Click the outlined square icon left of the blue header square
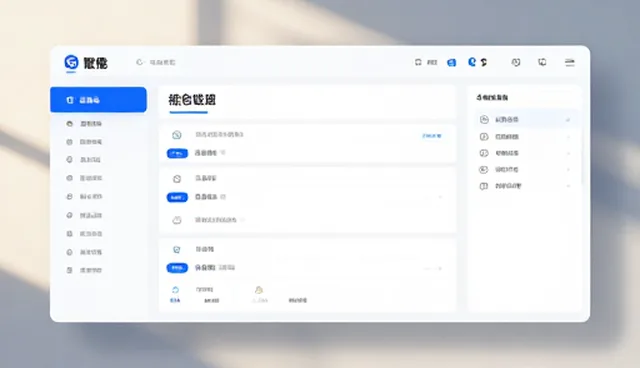The height and width of the screenshot is (368, 640). tap(418, 62)
